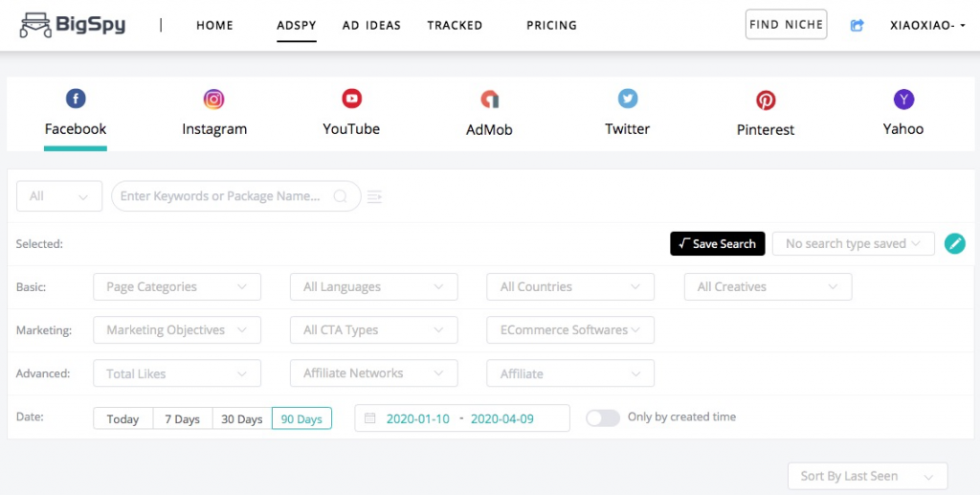Click the FIND NICHE button
The width and height of the screenshot is (980, 495).
pyautogui.click(x=787, y=24)
